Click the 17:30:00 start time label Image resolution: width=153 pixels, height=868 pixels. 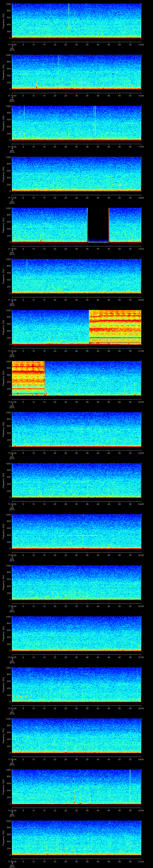pos(12,861)
